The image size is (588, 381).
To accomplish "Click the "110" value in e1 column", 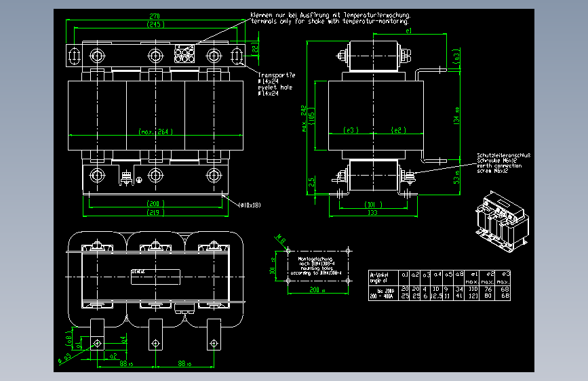I will pos(473,289).
